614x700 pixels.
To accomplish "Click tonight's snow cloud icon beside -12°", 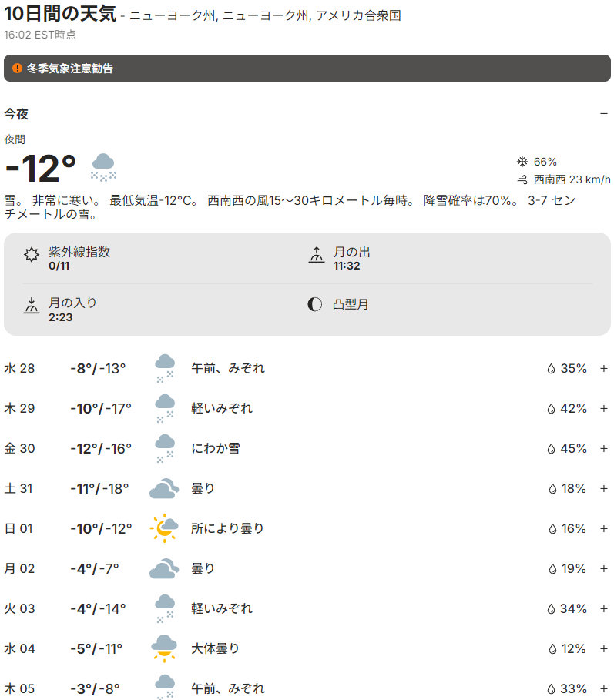I will coord(104,166).
